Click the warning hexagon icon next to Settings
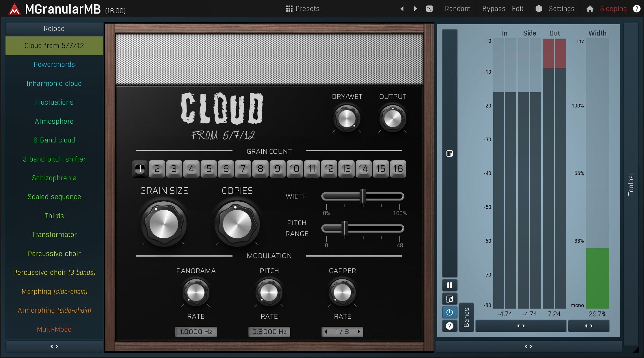This screenshot has height=358, width=644. pos(538,9)
